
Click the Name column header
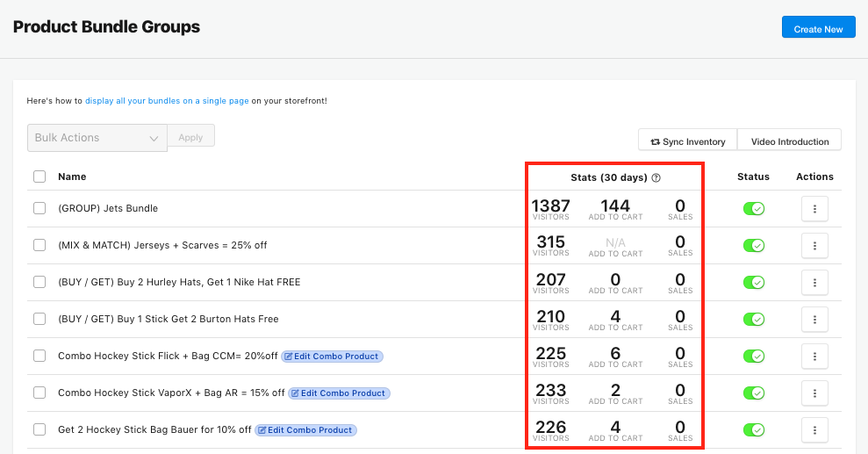[x=72, y=177]
